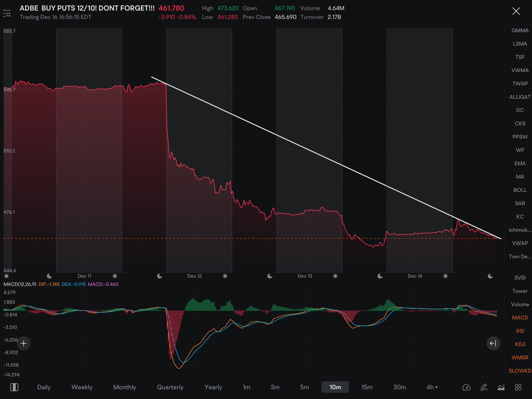This screenshot has height=399, width=532.
Task: Select the 3m interval
Action: pyautogui.click(x=275, y=387)
